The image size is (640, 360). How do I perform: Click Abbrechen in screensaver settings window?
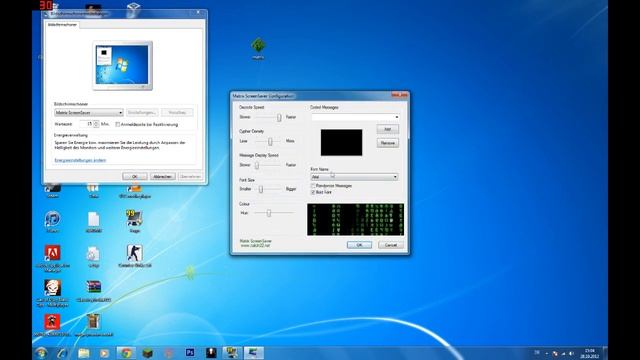pyautogui.click(x=162, y=176)
